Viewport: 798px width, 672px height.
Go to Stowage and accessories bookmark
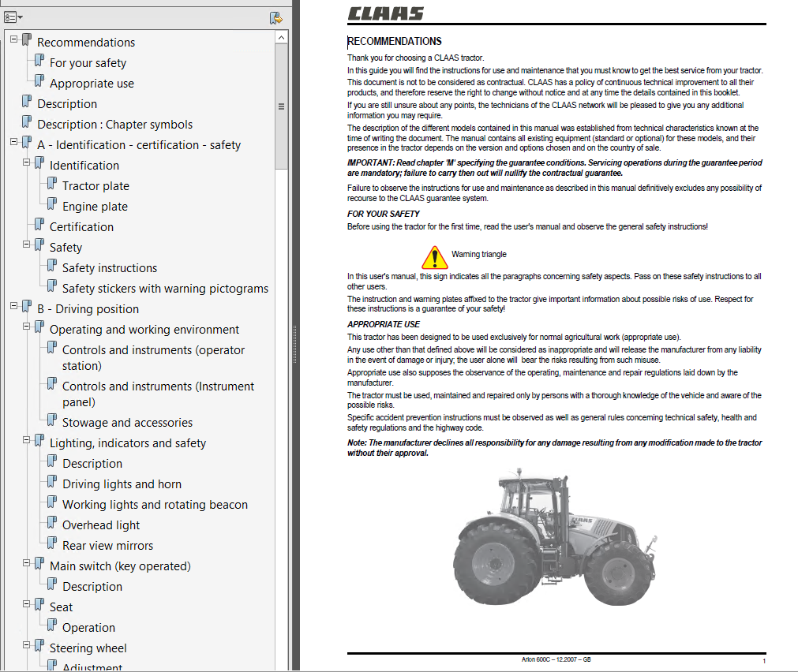point(127,423)
